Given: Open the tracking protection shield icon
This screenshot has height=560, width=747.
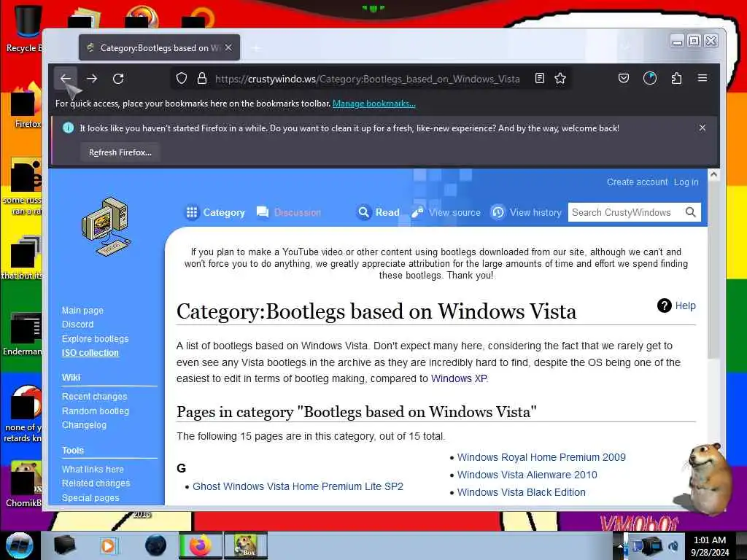Looking at the screenshot, I should [182, 79].
